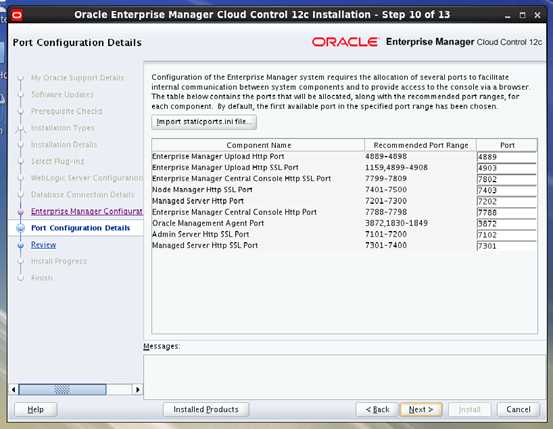553x429 pixels.
Task: Open Help for this page
Action: pyautogui.click(x=35, y=410)
